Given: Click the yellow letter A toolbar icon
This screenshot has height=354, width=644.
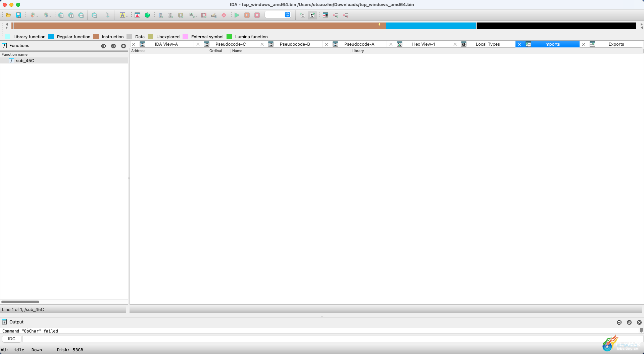Looking at the screenshot, I should (122, 15).
